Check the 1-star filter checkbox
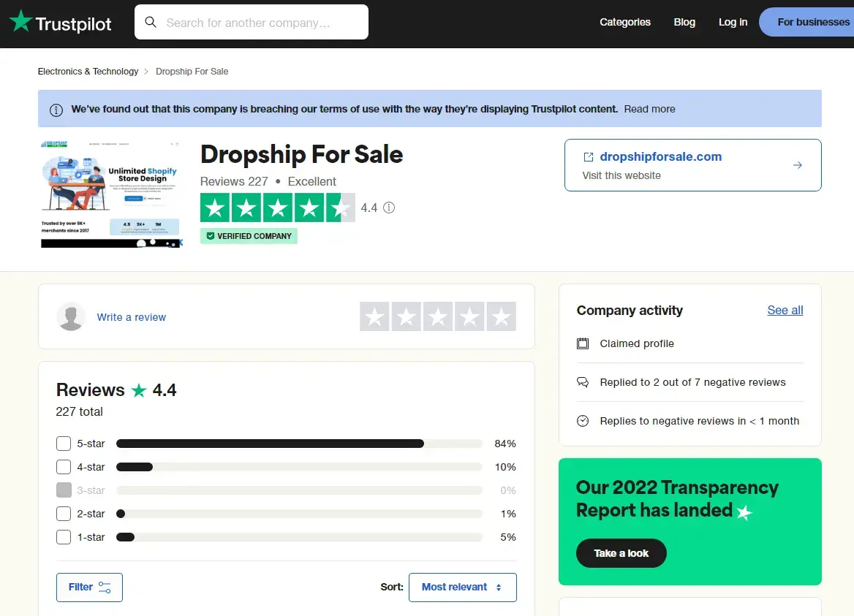854x616 pixels. coord(64,537)
